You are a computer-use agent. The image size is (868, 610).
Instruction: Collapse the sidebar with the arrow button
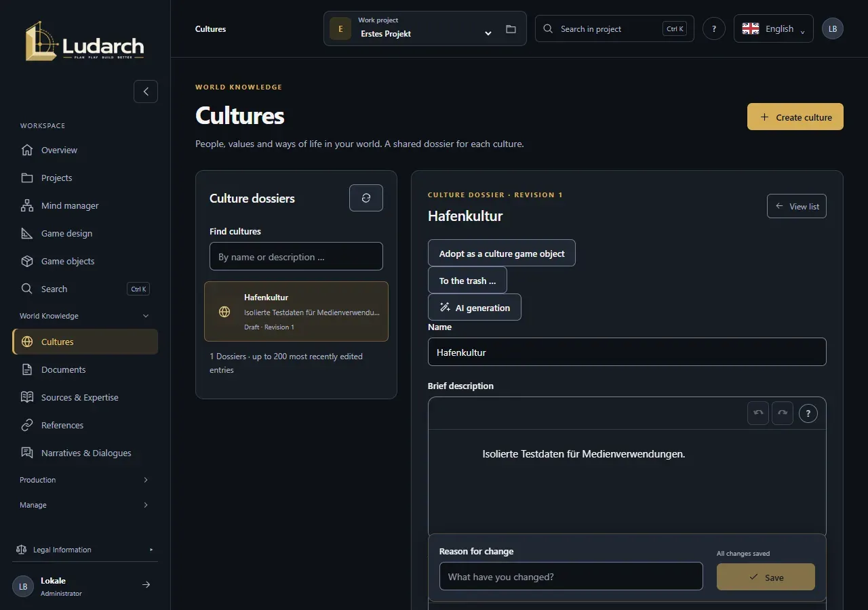tap(146, 91)
